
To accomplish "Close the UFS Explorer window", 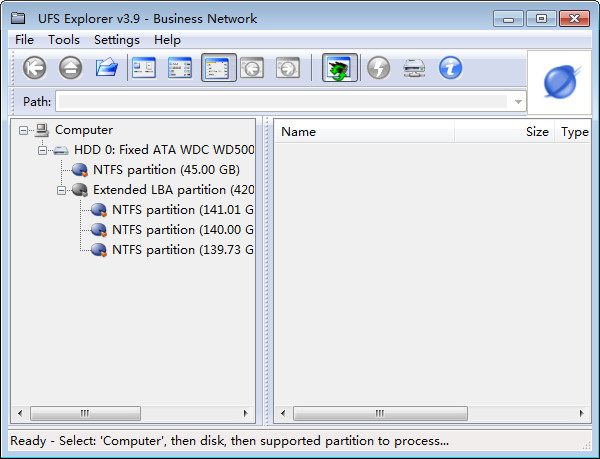I will pos(574,18).
